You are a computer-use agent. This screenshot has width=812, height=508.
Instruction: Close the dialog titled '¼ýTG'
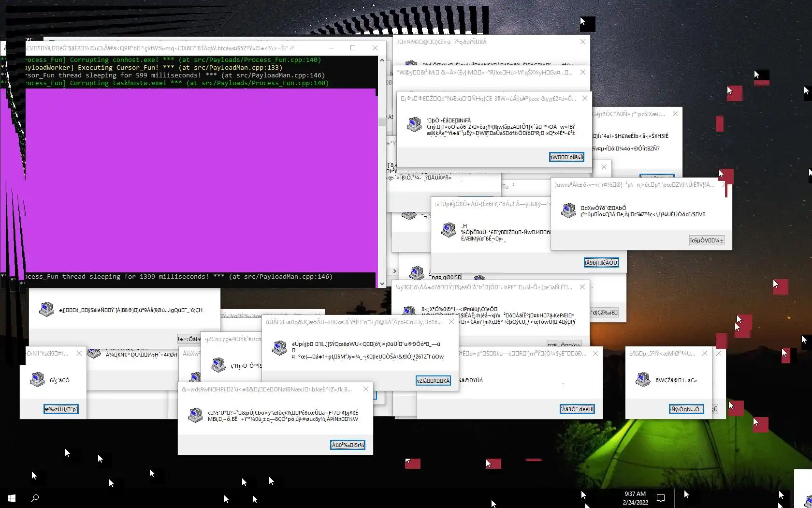click(x=582, y=287)
